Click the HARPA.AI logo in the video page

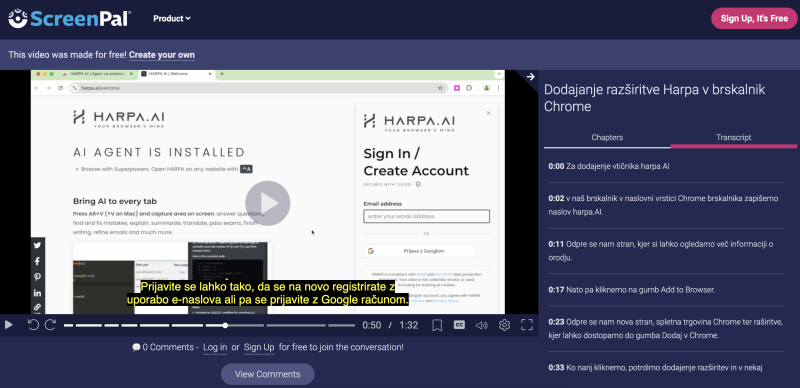[119, 118]
